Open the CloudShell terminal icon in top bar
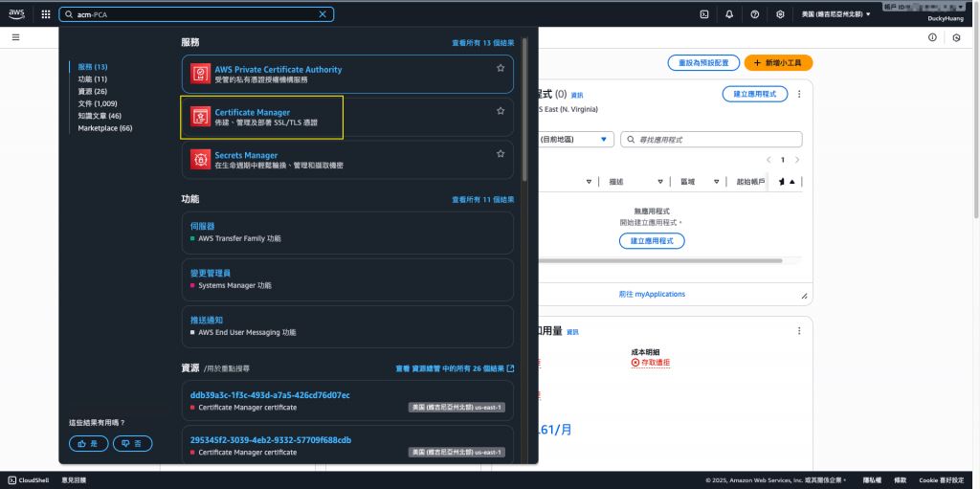This screenshot has height=489, width=980. coord(703,14)
